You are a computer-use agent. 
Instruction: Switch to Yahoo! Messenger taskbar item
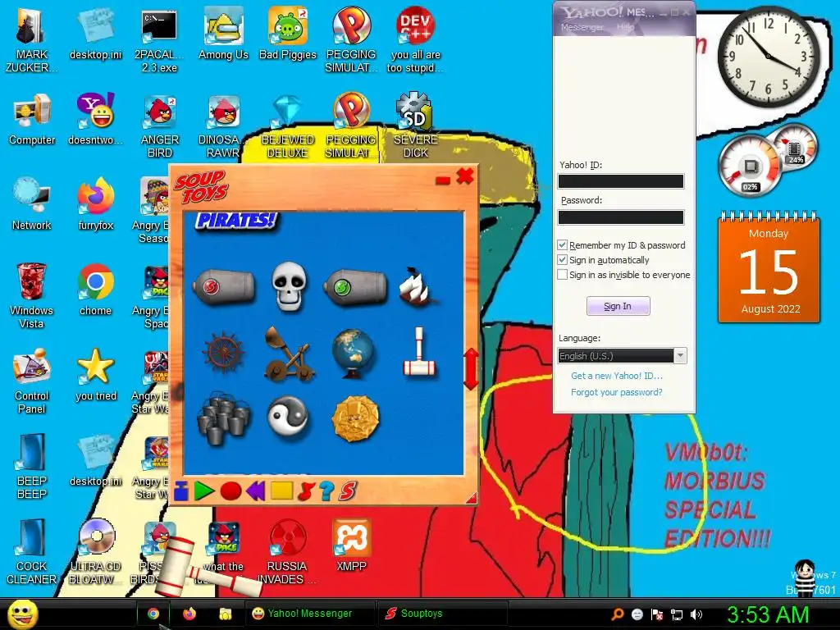(309, 614)
